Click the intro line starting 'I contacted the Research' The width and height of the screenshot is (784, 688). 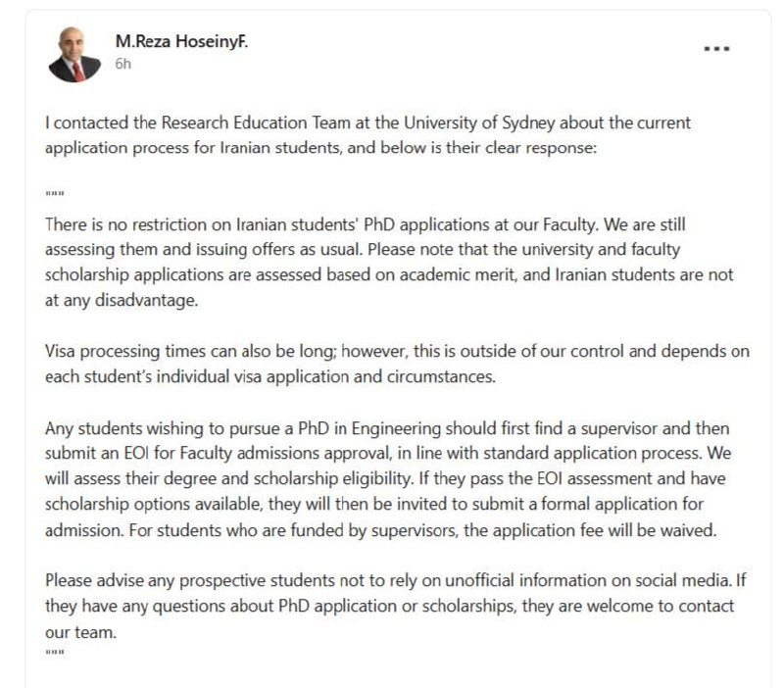coord(368,123)
